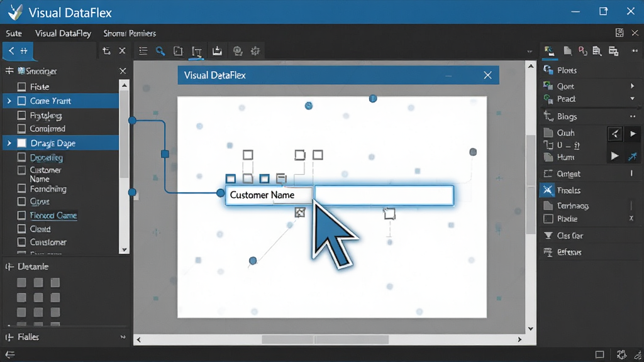644x362 pixels.
Task: Click the gear settings toolbar icon
Action: (255, 51)
